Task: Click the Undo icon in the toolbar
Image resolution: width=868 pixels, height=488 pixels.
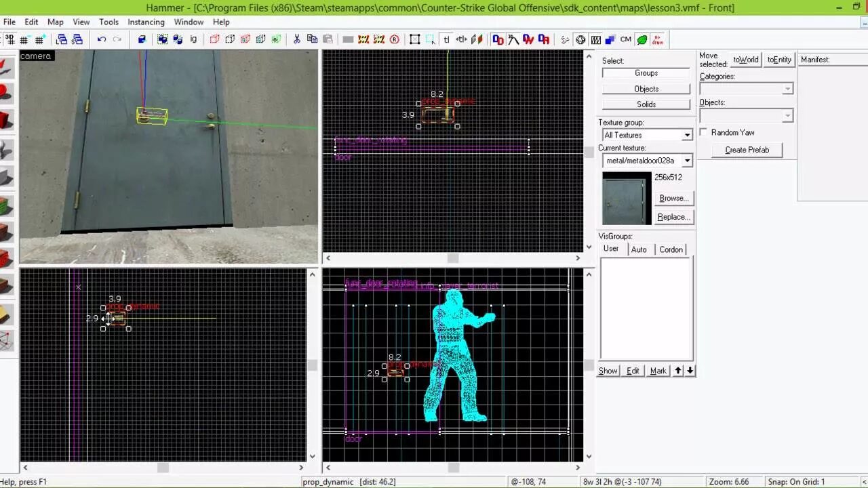Action: (100, 39)
